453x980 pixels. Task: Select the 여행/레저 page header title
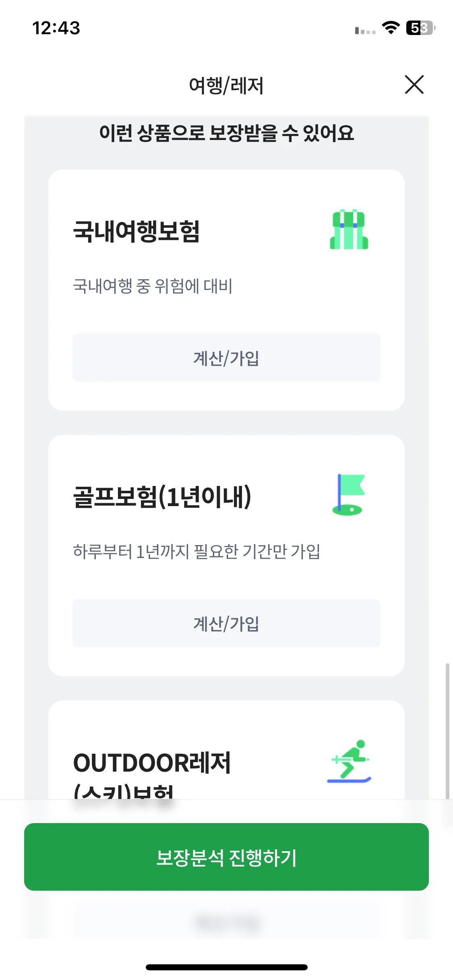226,85
